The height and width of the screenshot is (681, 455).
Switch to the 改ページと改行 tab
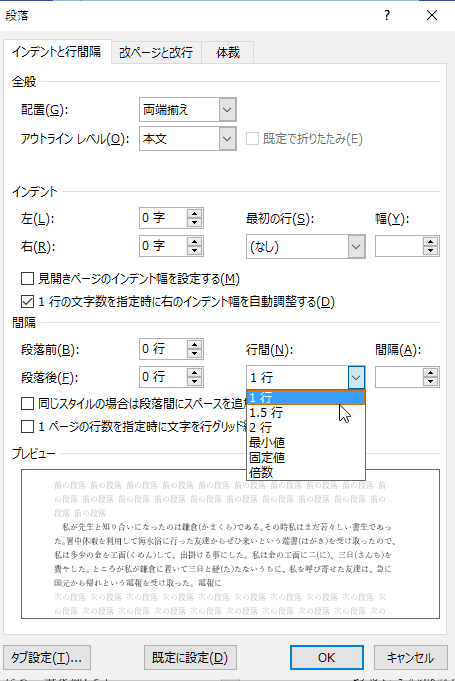[x=156, y=53]
